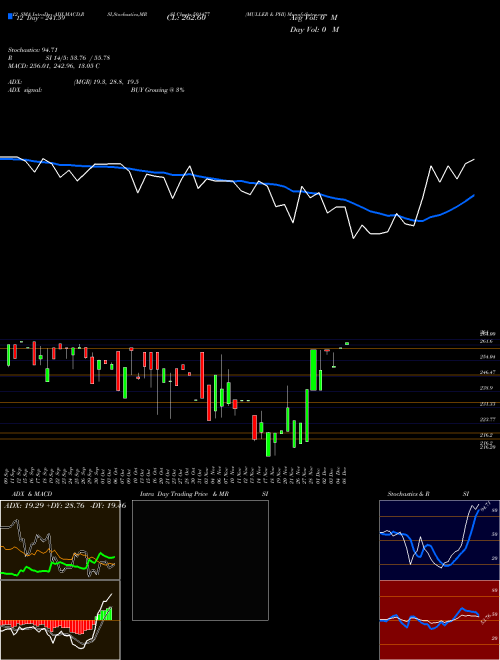Image resolution: width=500 pixels, height=660 pixels.
Task: Click the 'SI 14/3: 53.76 / 55.78' readout
Action: 78,58
